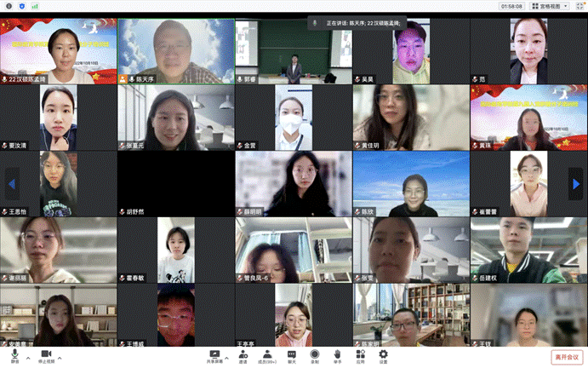Raise hand with the 举手 icon

pyautogui.click(x=338, y=355)
